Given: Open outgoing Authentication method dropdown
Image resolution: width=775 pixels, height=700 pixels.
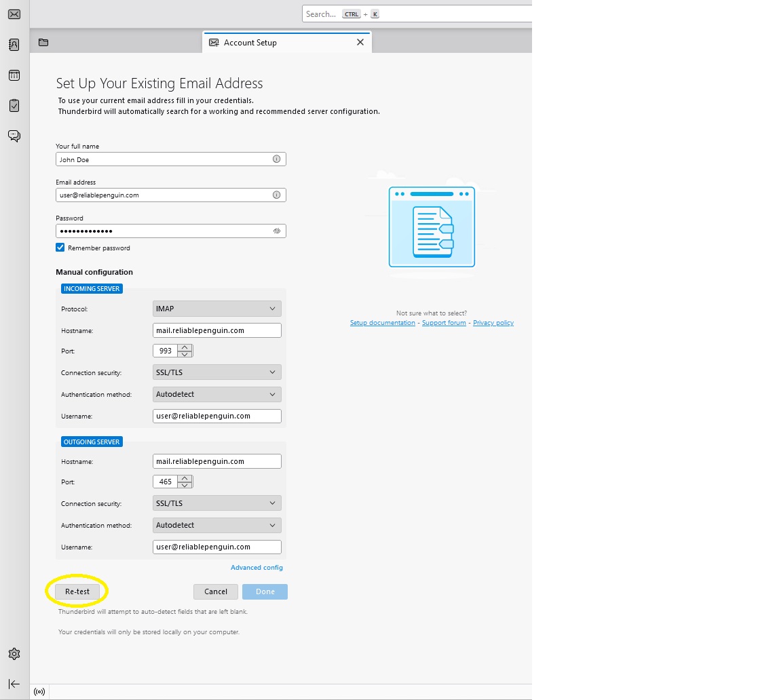Looking at the screenshot, I should (216, 525).
